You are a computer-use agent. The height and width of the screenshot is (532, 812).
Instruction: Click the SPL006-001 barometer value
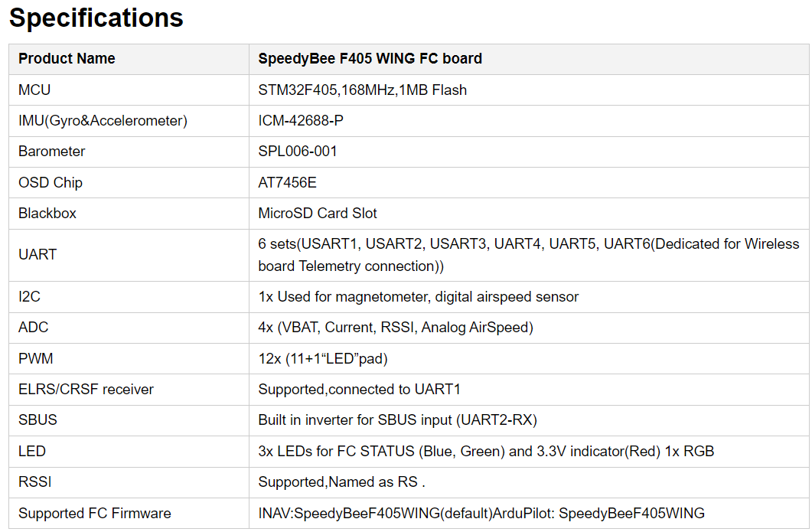[x=298, y=152]
